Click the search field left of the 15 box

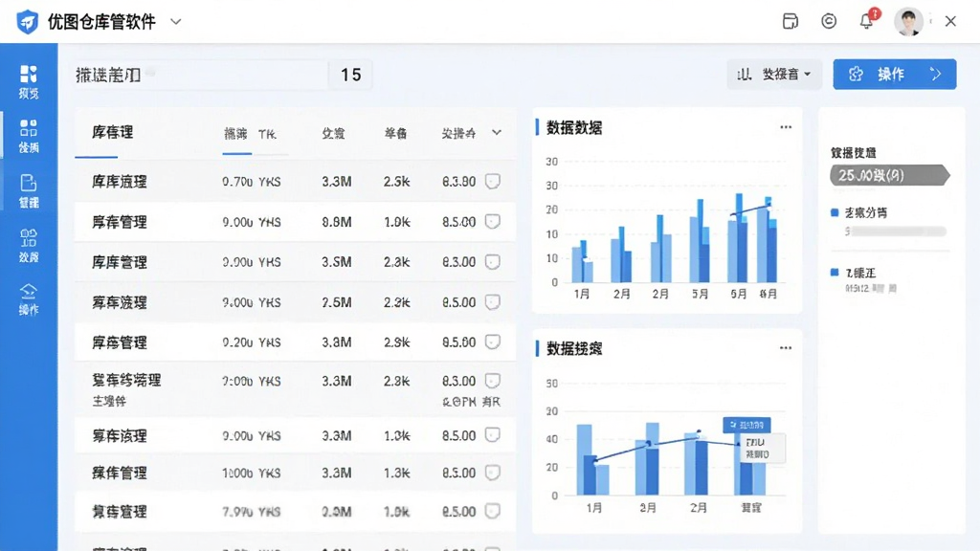(x=201, y=75)
